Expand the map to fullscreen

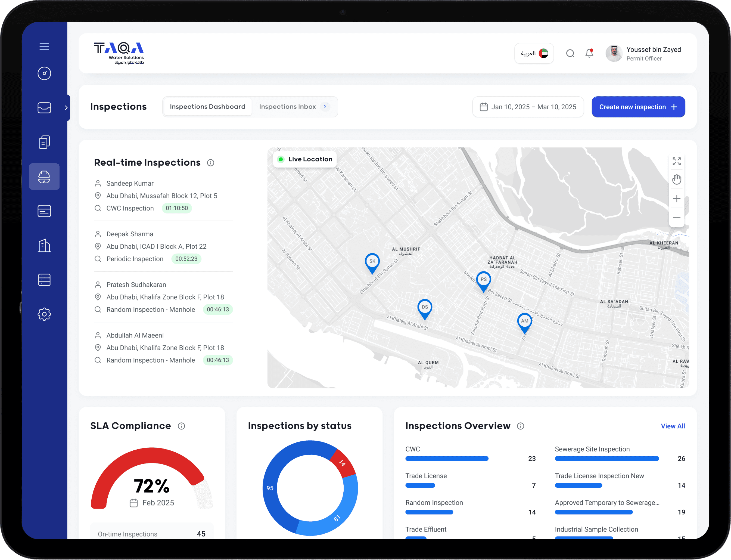(x=676, y=161)
